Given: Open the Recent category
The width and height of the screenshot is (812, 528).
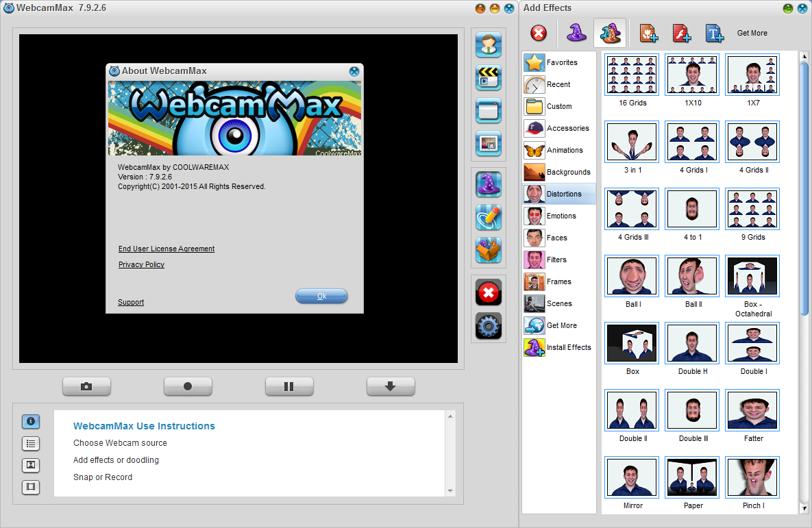Looking at the screenshot, I should coord(559,84).
